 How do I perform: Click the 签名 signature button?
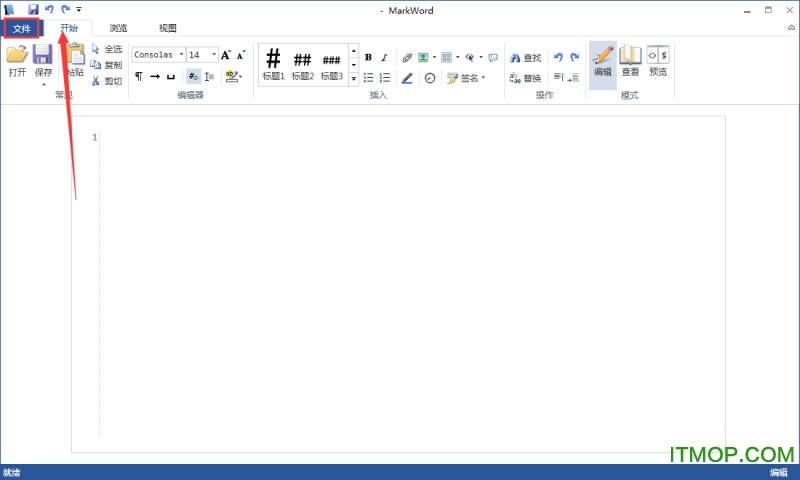coord(462,78)
